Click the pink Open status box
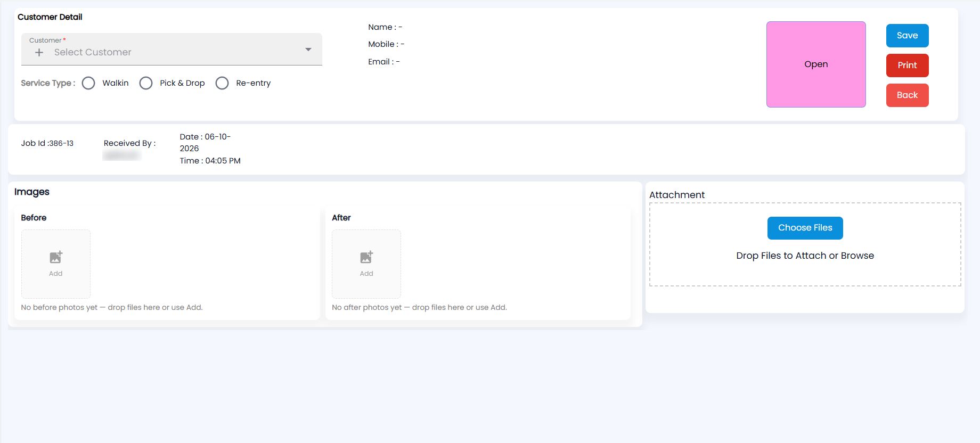 816,64
